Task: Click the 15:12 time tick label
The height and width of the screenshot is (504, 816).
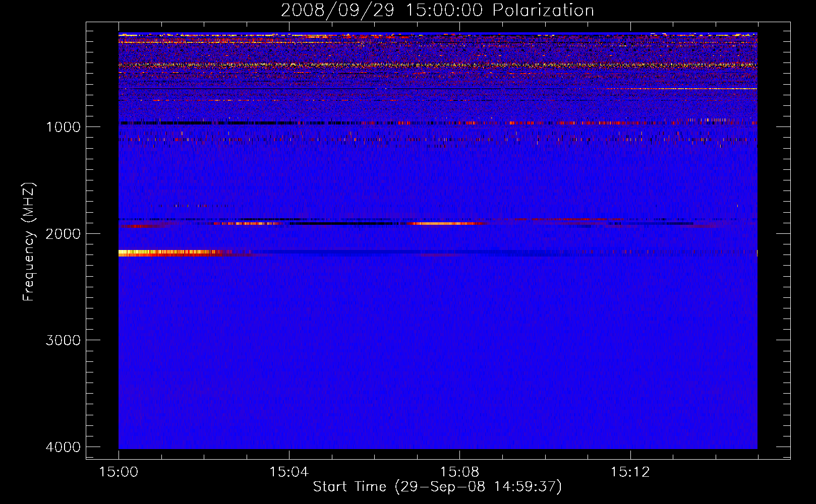Action: (630, 472)
